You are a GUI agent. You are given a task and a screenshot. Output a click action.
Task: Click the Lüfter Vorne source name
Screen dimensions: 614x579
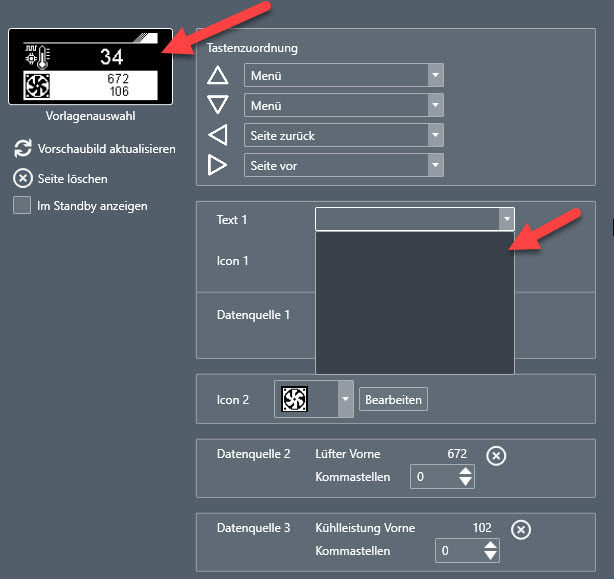(x=348, y=454)
